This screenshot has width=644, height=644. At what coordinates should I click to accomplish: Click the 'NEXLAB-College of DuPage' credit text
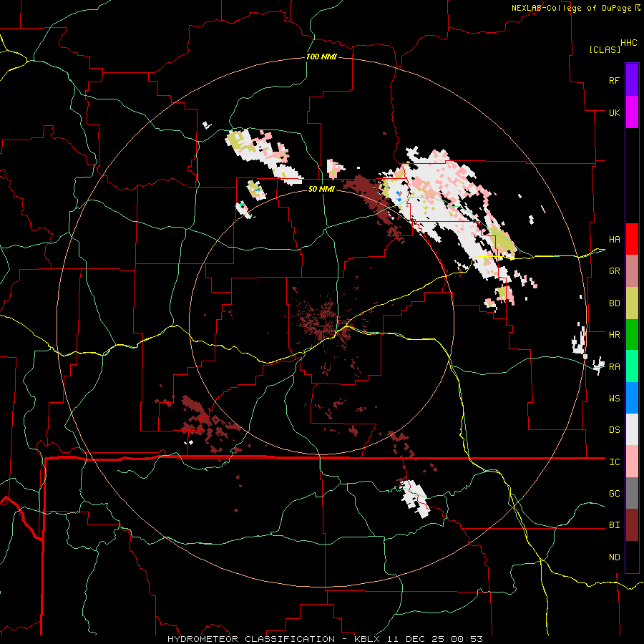pyautogui.click(x=571, y=8)
